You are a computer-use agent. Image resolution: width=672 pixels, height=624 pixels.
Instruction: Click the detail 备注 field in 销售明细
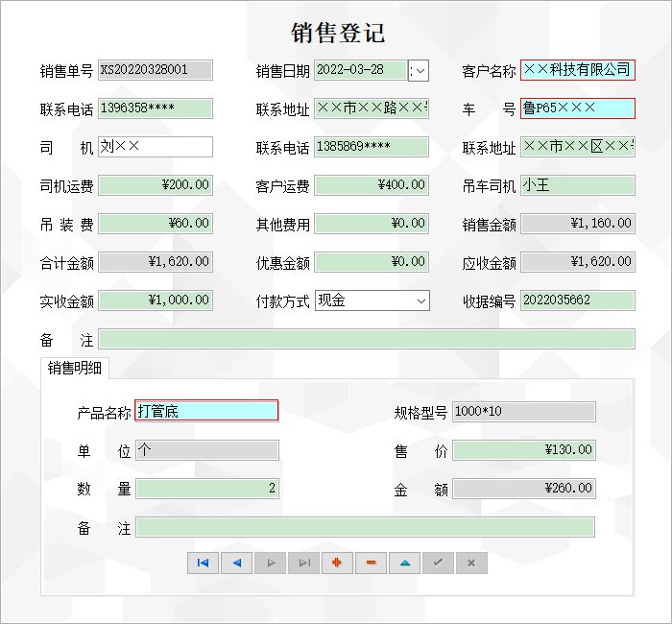(x=365, y=527)
